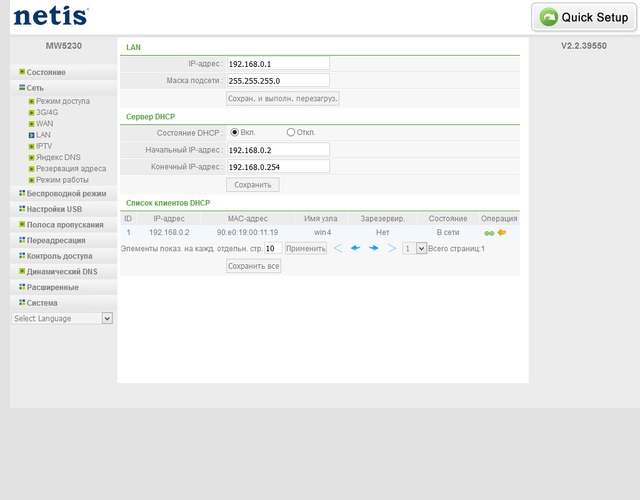
Task: Click orange arrow icon for win4
Action: [x=502, y=232]
